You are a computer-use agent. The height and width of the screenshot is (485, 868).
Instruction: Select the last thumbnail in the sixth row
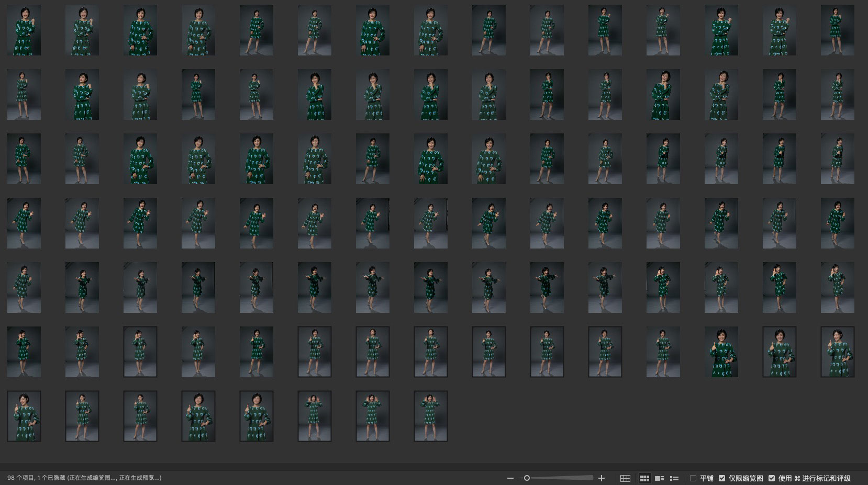pos(838,352)
